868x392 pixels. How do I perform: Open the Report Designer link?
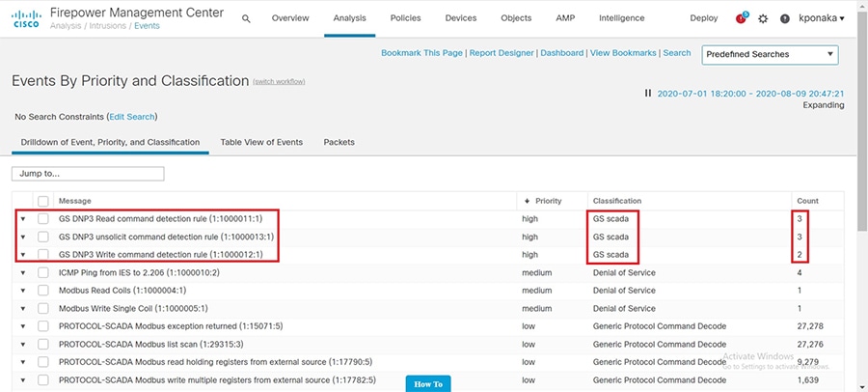click(x=502, y=53)
